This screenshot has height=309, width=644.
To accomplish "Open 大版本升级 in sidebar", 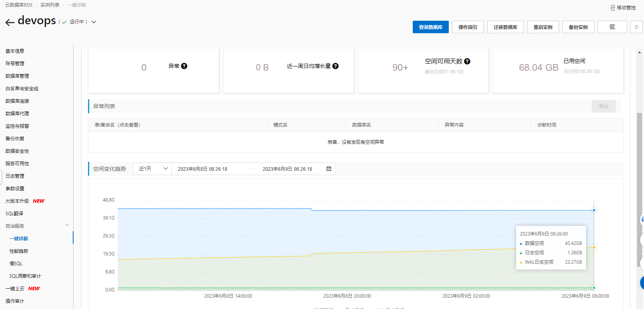I will tap(17, 201).
